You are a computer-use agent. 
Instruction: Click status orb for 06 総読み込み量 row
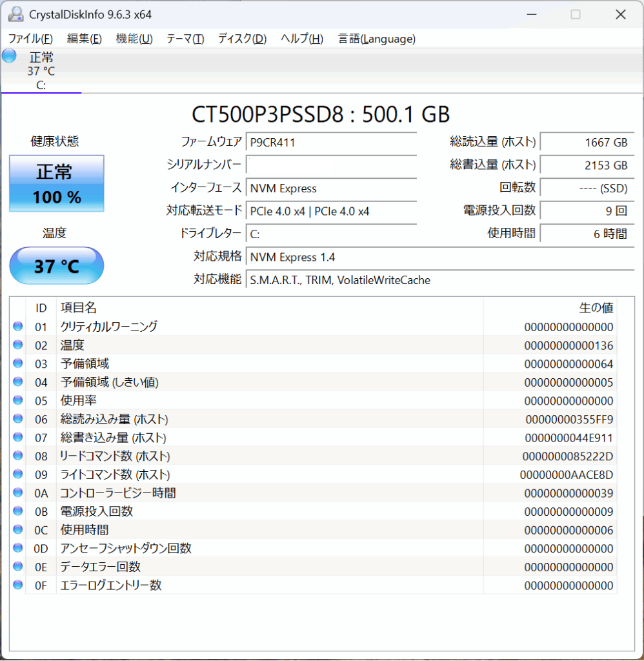(17, 418)
